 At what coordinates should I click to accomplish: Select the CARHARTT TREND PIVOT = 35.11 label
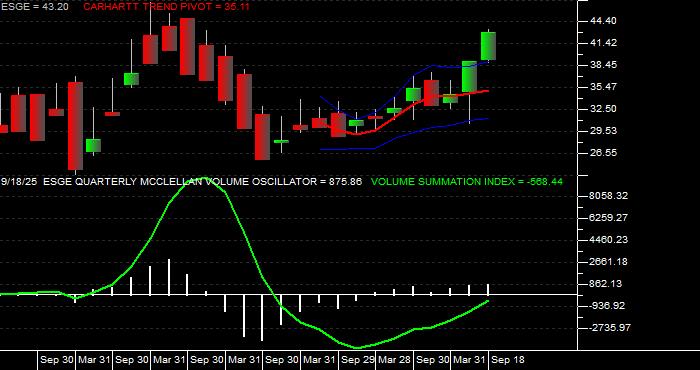pyautogui.click(x=167, y=7)
